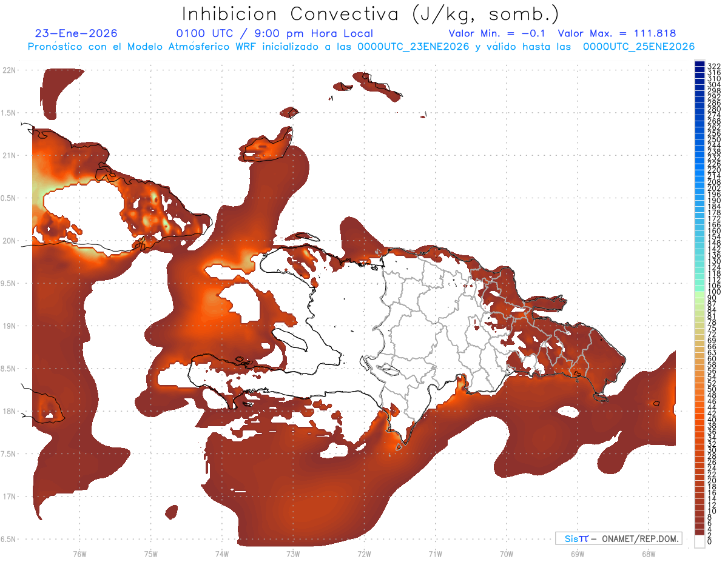This screenshot has height=562, width=728.
Task: Click the "9.5N" latitude label
Action: tap(9, 284)
